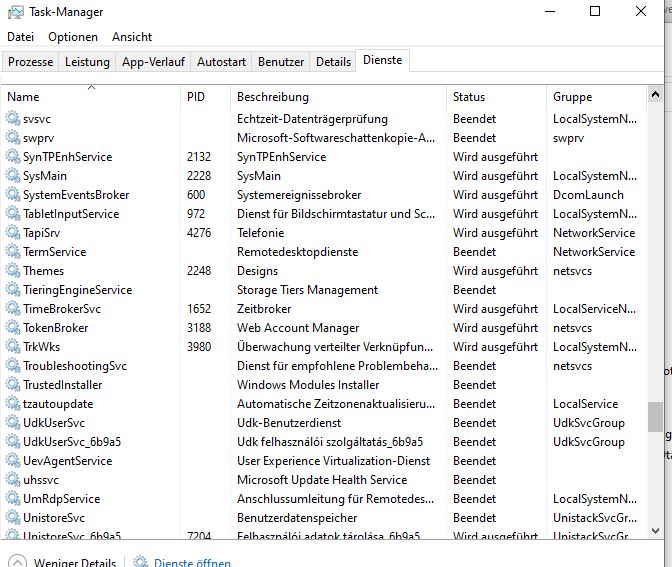Select the Zeitbroker description cell

[x=264, y=309]
